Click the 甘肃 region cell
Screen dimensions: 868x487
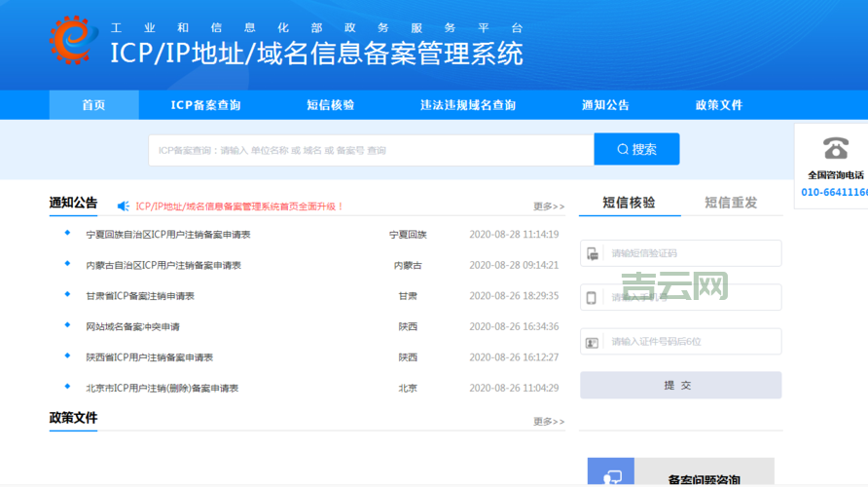(408, 296)
